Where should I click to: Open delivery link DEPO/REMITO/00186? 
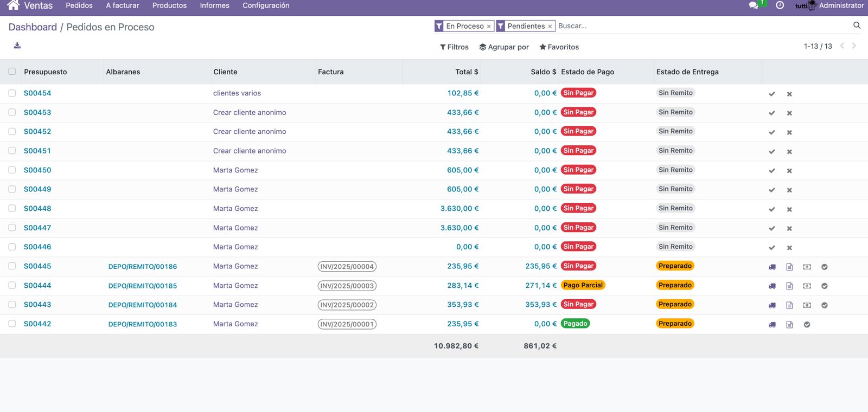[x=143, y=267]
